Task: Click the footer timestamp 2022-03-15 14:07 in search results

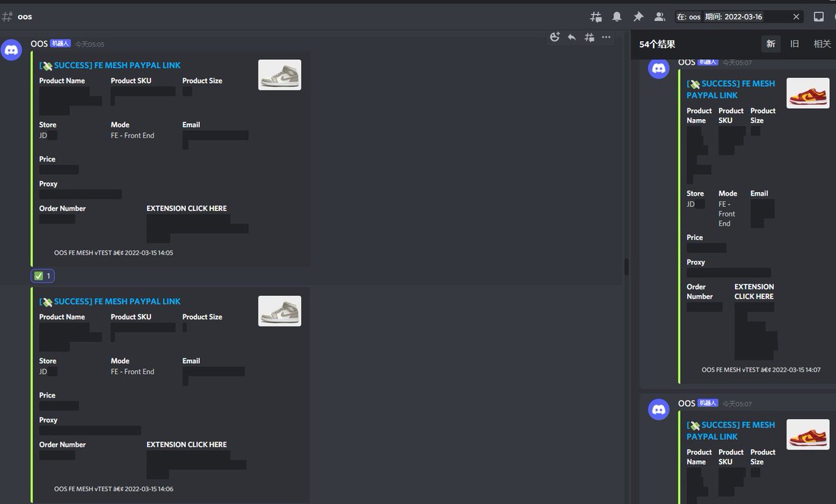Action: [x=796, y=370]
